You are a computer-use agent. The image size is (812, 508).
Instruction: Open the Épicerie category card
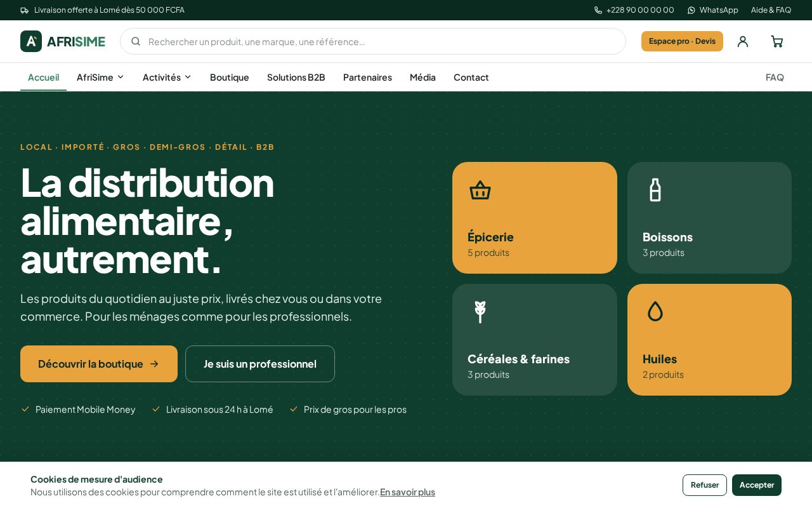click(x=535, y=218)
